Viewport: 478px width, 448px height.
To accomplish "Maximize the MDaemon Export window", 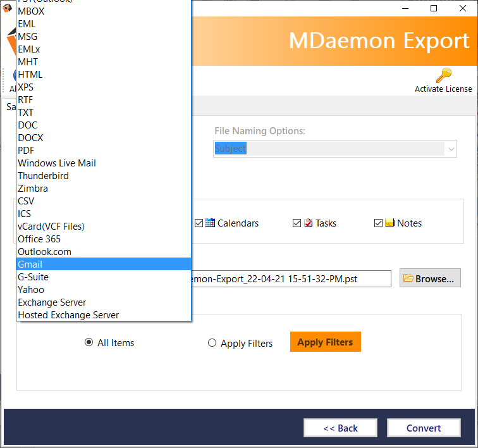I will [434, 8].
